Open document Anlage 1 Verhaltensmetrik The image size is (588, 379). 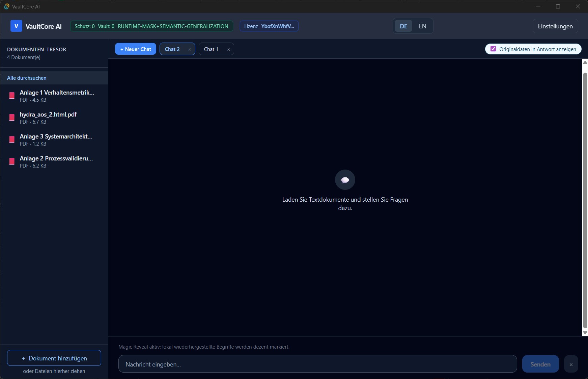pos(54,96)
